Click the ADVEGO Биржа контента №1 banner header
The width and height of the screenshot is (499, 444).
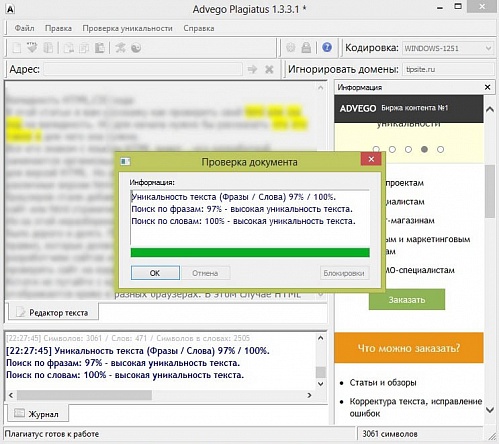pos(409,109)
